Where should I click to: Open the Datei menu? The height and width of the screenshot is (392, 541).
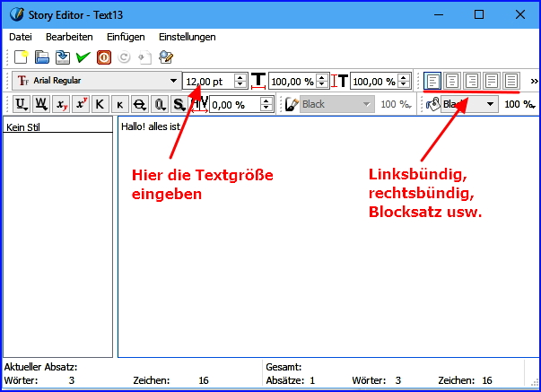(x=21, y=37)
